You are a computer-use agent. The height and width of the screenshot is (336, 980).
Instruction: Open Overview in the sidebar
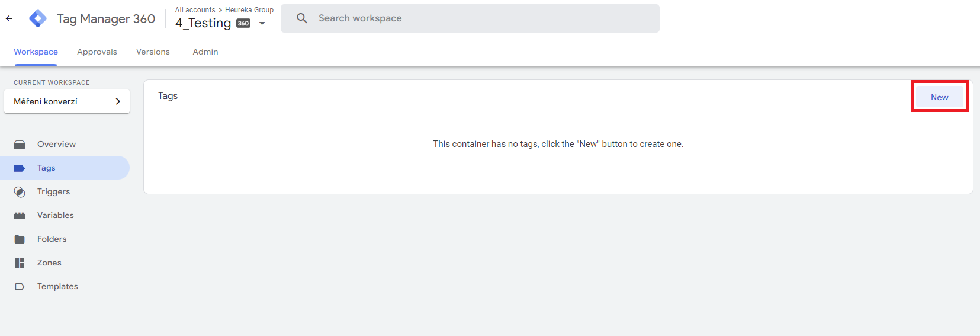click(x=65, y=144)
